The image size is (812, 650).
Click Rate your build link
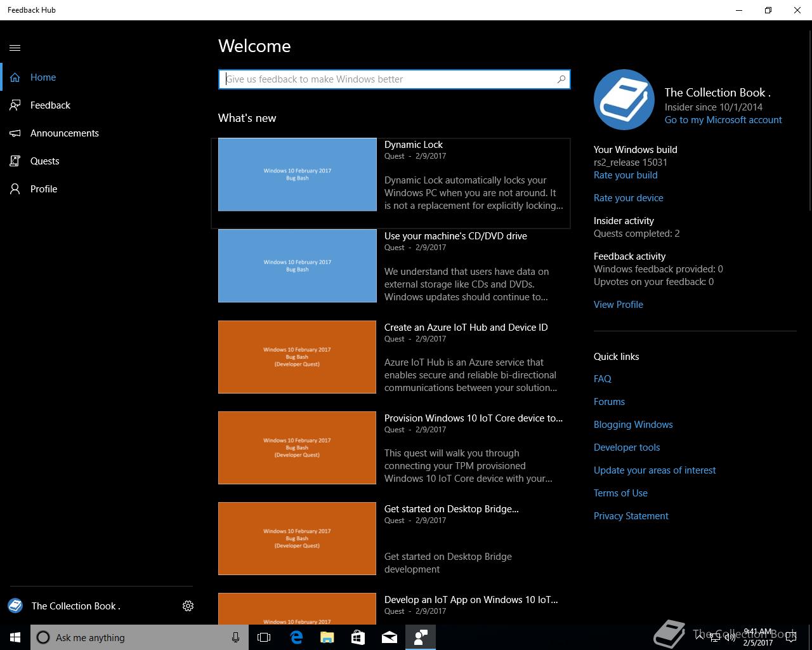[x=625, y=175]
